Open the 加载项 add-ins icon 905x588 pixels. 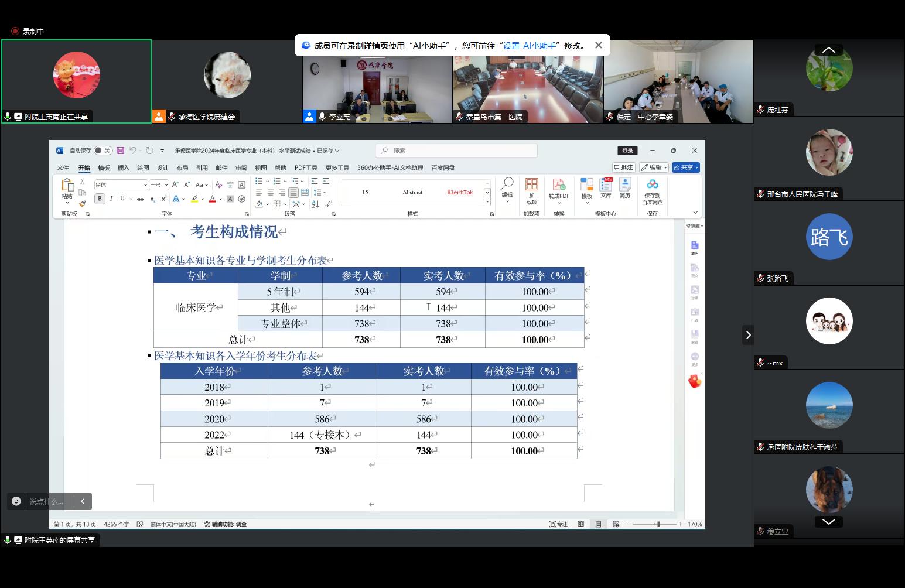click(531, 186)
